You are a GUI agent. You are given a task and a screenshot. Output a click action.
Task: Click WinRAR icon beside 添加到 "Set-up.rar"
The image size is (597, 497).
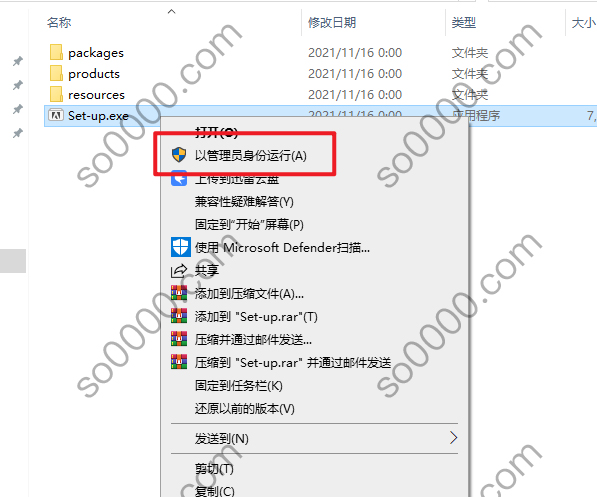(179, 316)
